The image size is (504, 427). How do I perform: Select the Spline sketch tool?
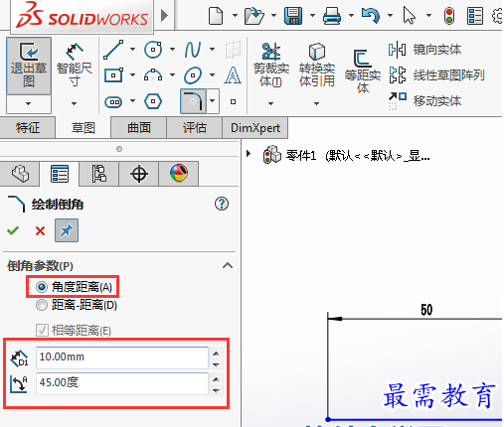pos(193,50)
